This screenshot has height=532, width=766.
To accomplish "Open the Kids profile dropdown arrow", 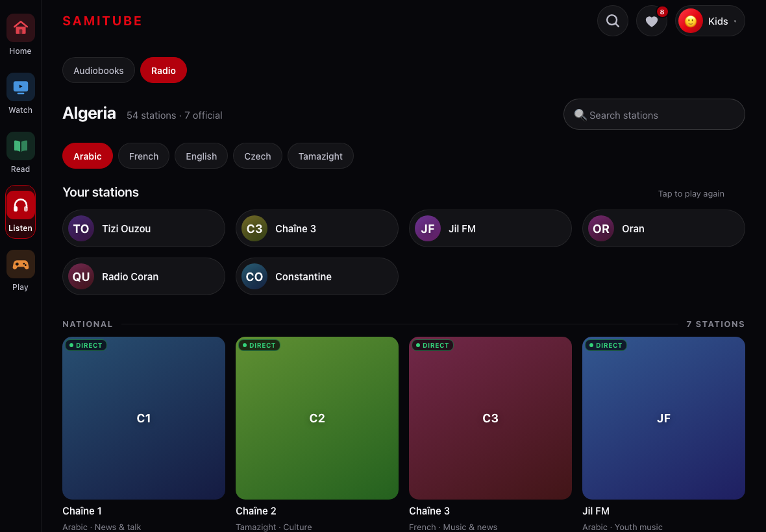I will (x=735, y=21).
